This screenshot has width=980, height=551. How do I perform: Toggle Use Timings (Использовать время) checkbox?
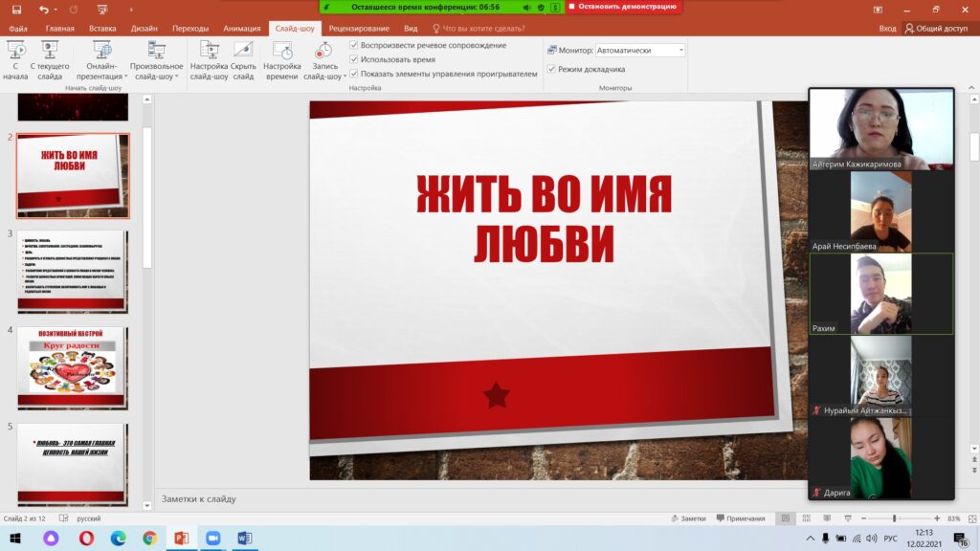pyautogui.click(x=354, y=59)
